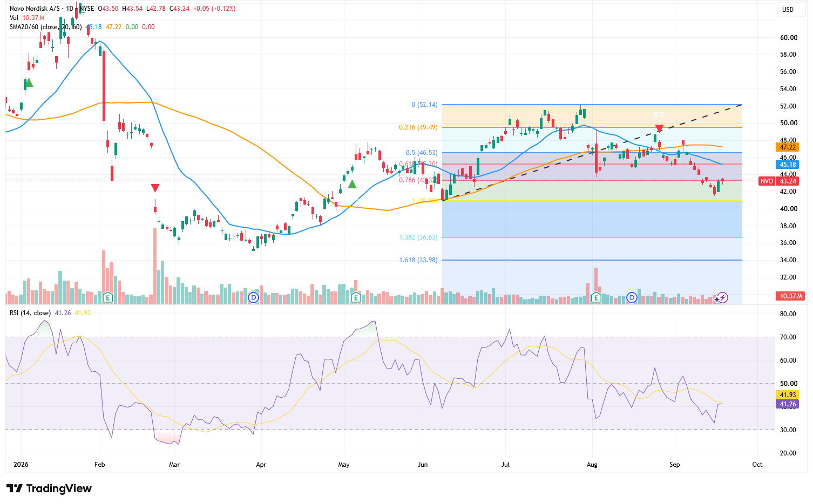Viewport: 813px width, 504px height.
Task: Select the 70.00 RSI axis label
Action: click(789, 337)
